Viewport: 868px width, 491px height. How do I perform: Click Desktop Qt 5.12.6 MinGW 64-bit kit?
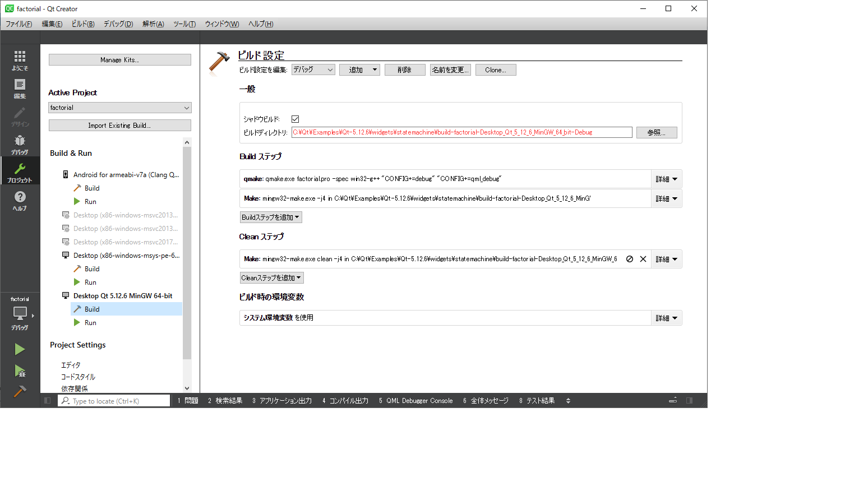coord(123,296)
